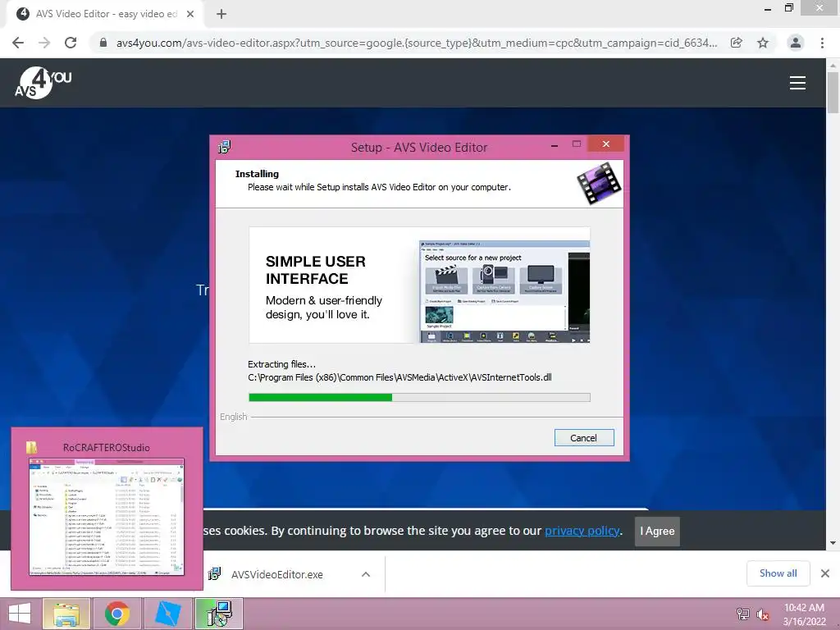Share this page via address bar icon
The height and width of the screenshot is (630, 840).
tap(737, 43)
